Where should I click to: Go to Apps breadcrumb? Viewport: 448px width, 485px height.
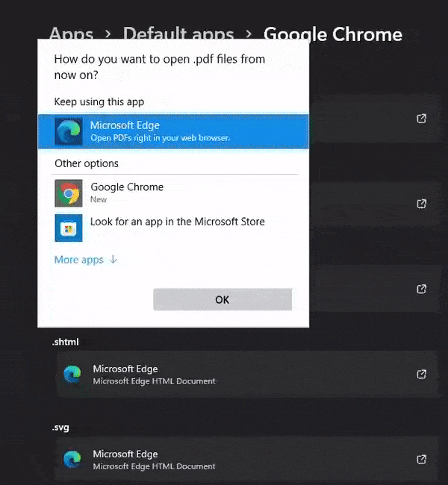71,34
